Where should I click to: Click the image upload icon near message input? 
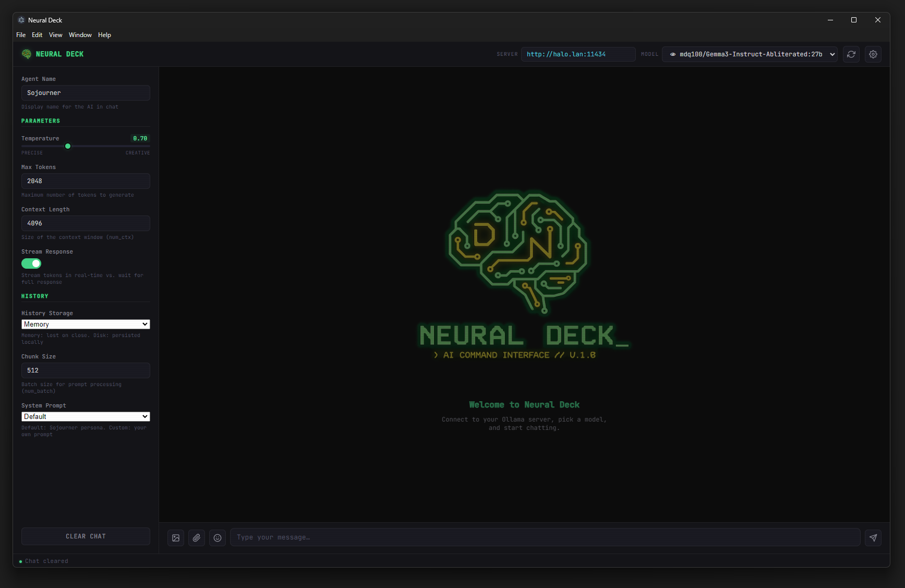click(x=175, y=537)
